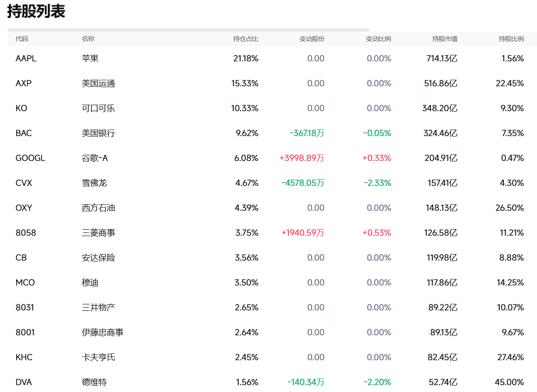Screen dimensions: 537x392
Task: Click the 714.13亿 market value cell
Action: coord(442,59)
